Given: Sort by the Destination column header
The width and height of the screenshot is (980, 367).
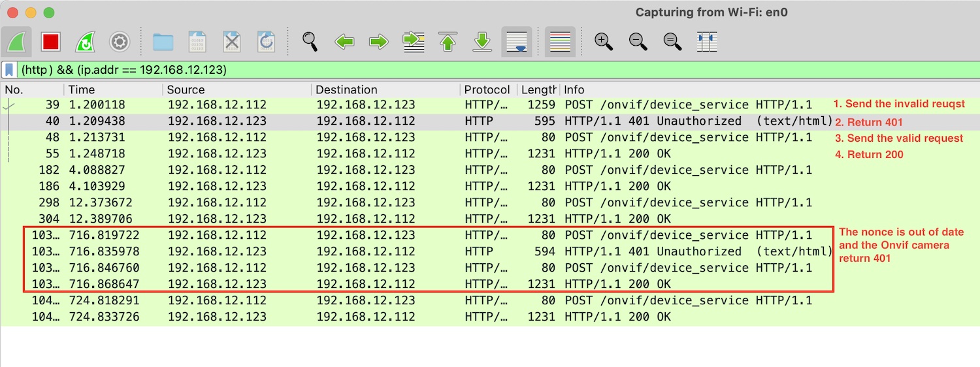Looking at the screenshot, I should (385, 89).
